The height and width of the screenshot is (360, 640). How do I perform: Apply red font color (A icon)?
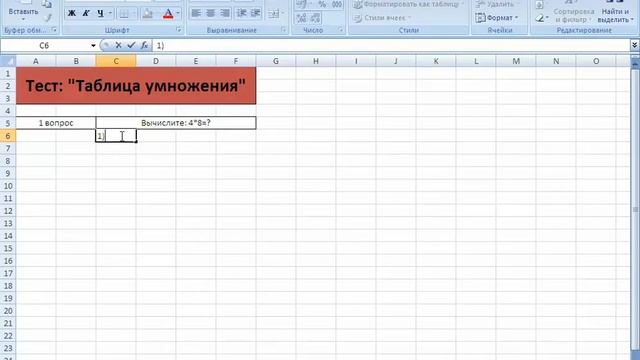click(168, 13)
